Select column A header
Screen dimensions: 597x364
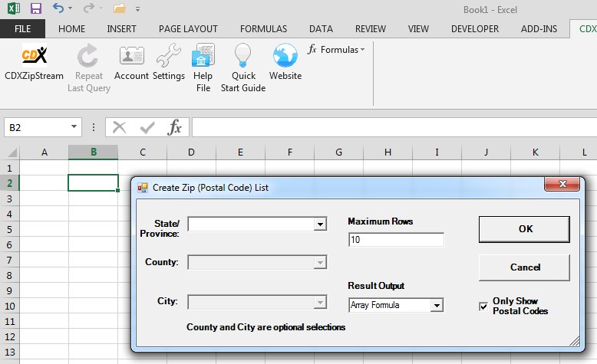(x=45, y=152)
